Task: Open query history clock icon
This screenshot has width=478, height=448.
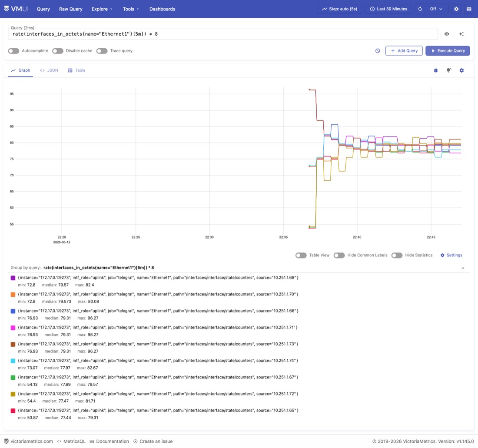Action: coord(377,51)
